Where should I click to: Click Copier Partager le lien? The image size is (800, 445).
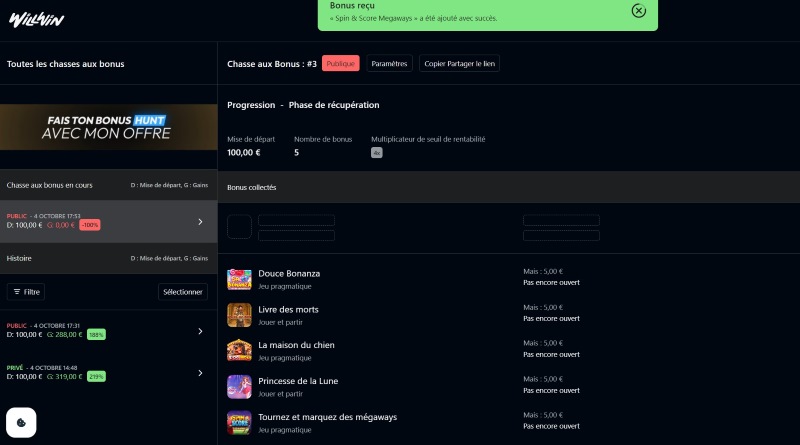pos(459,64)
